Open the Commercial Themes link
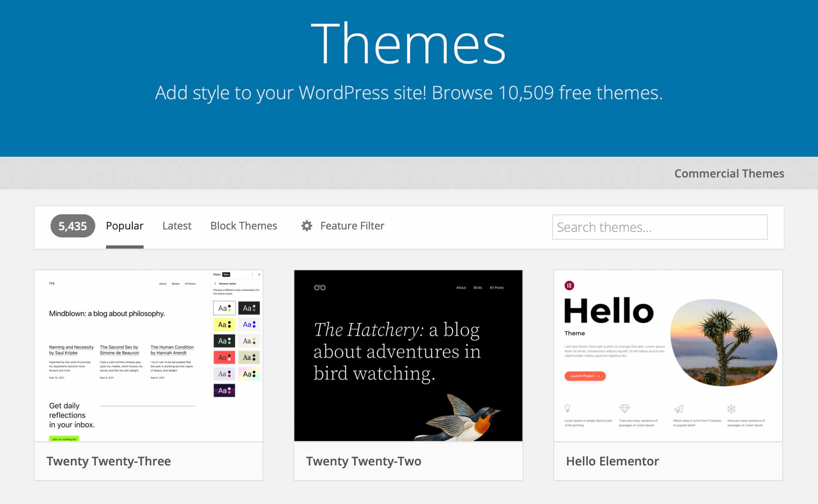818x504 pixels. [x=729, y=173]
